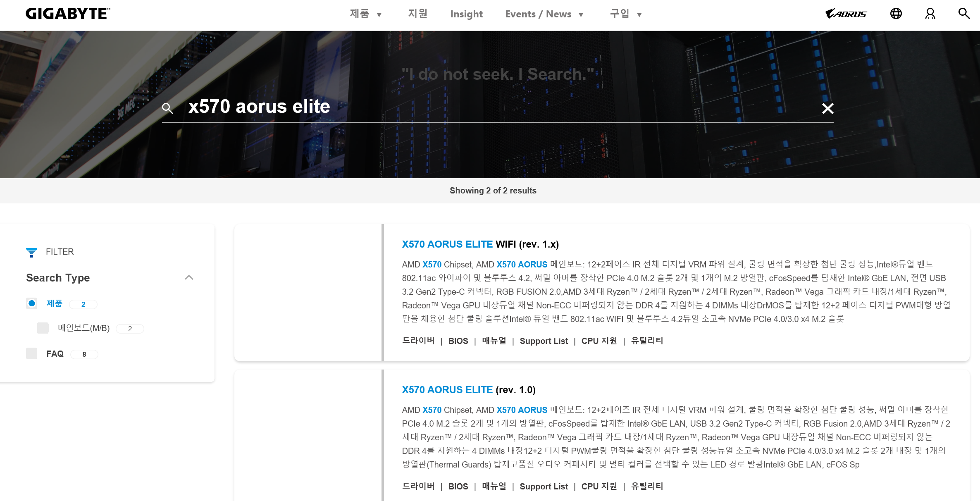980x501 pixels.
Task: Clear the search with the X icon
Action: pyautogui.click(x=827, y=108)
